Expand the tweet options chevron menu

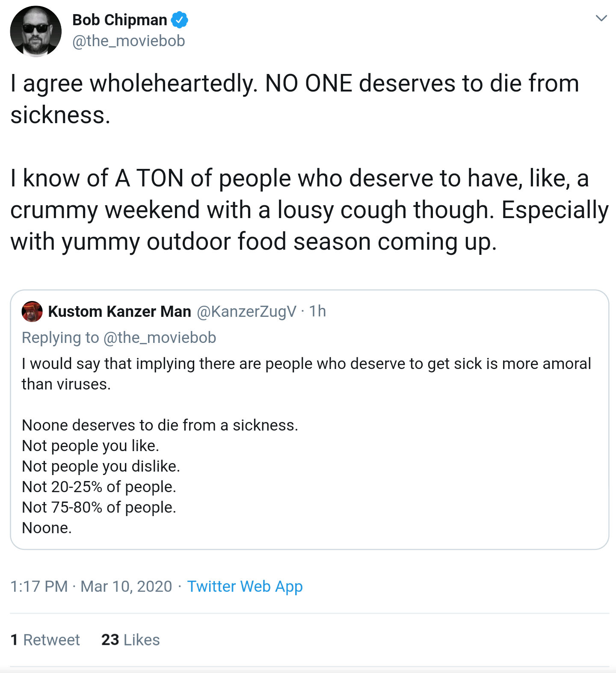click(x=601, y=18)
